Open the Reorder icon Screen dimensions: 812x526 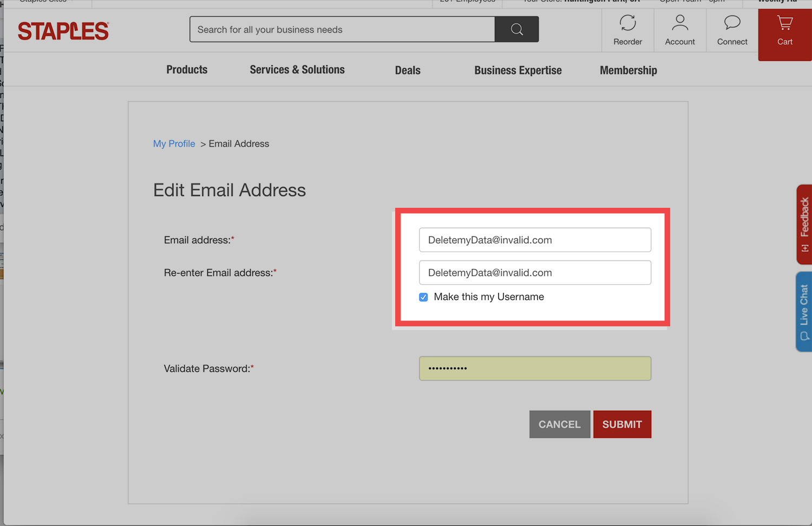tap(627, 30)
